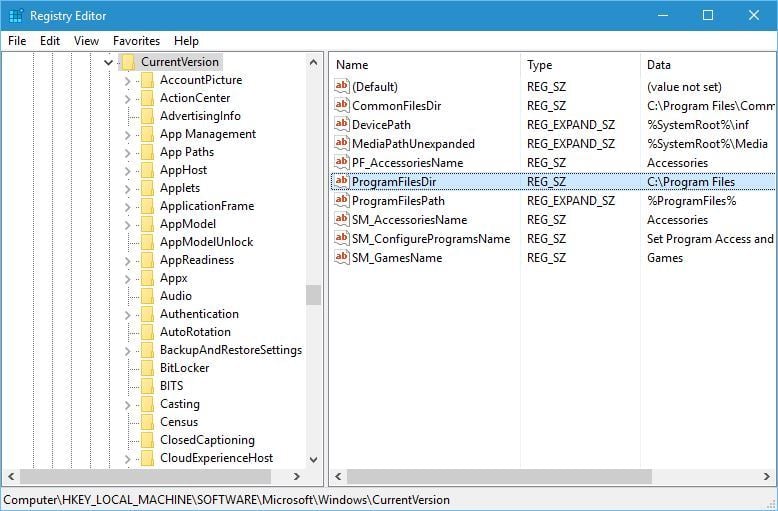Click the Census folder icon
This screenshot has width=778, height=511.
click(147, 422)
